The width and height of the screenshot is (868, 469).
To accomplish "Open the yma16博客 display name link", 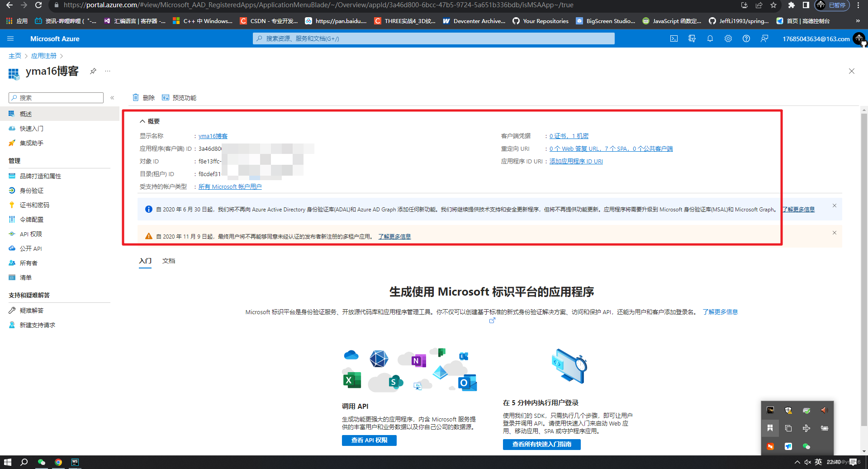I will (213, 136).
